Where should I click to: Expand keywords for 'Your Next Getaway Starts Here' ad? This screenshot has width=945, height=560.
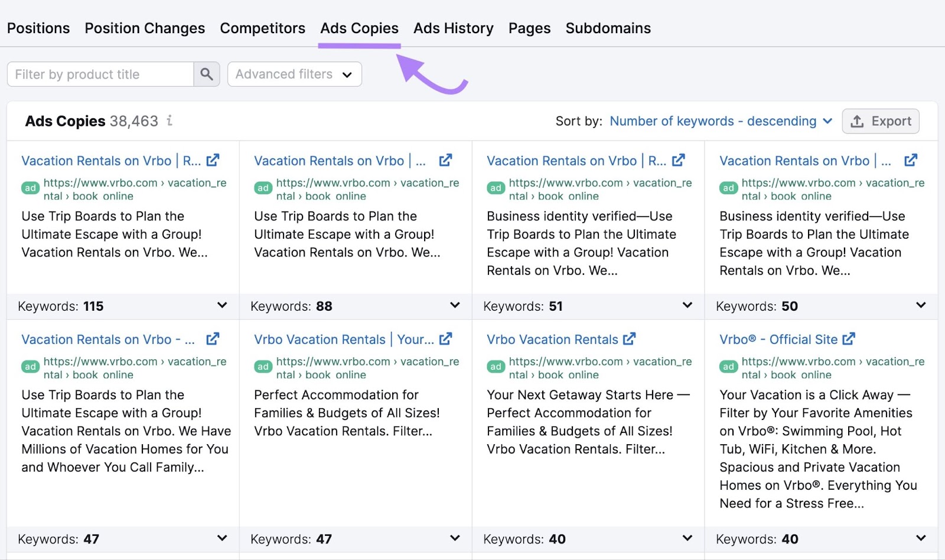[x=687, y=538]
